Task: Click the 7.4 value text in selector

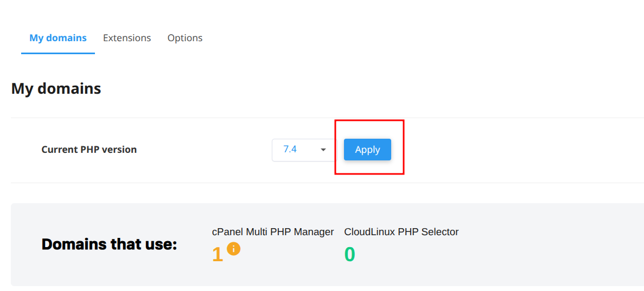Action: pyautogui.click(x=290, y=149)
